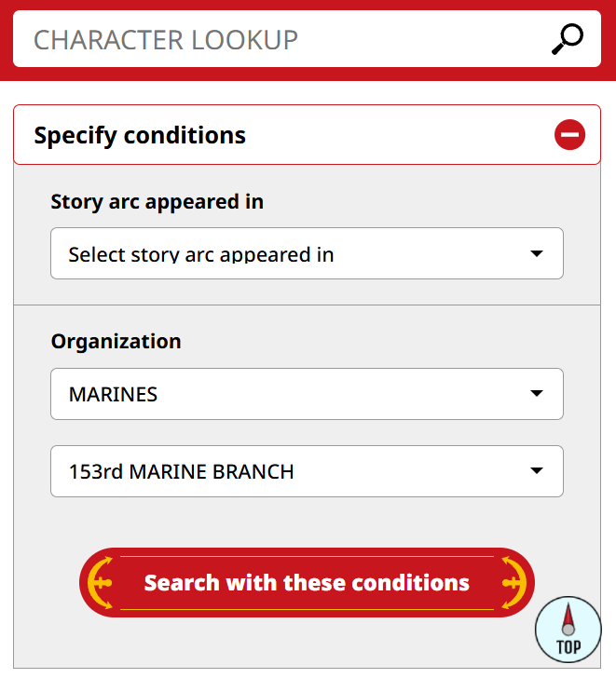Click the 153rd MARINE BRANCH dropdown arrow
The height and width of the screenshot is (678, 616).
coord(536,471)
